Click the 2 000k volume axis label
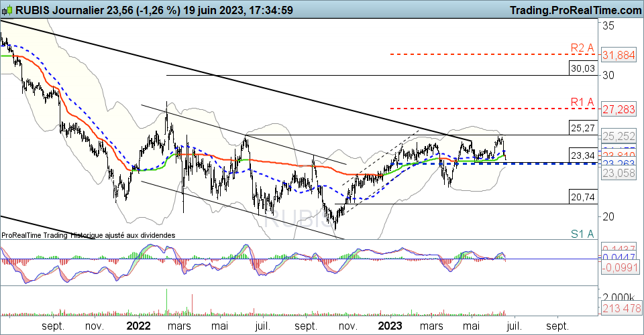 point(618,297)
